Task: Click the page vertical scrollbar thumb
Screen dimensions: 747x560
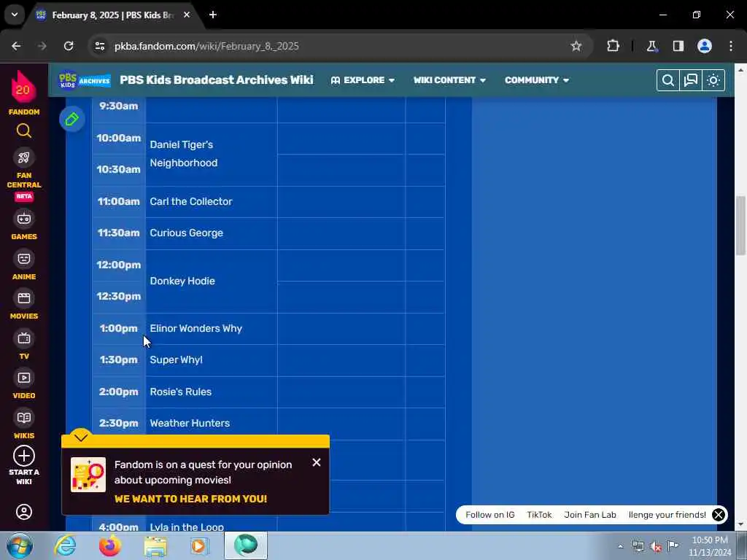Action: click(x=741, y=226)
